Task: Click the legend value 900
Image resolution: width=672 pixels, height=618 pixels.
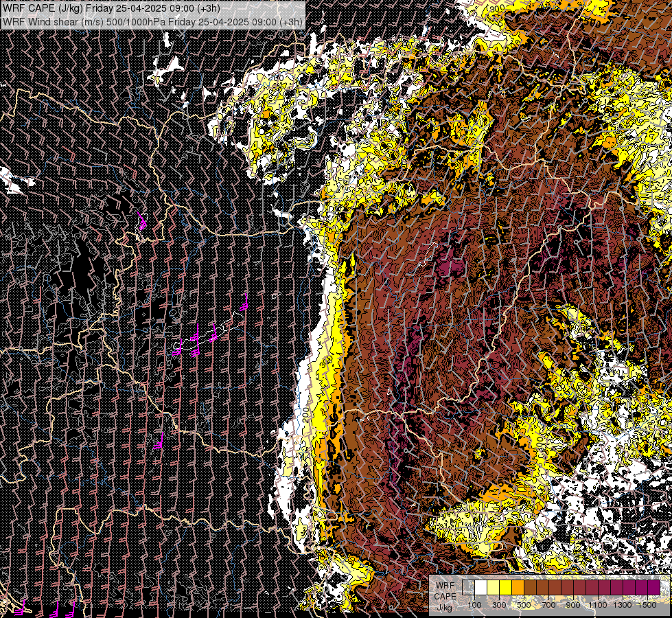Action: click(x=573, y=605)
